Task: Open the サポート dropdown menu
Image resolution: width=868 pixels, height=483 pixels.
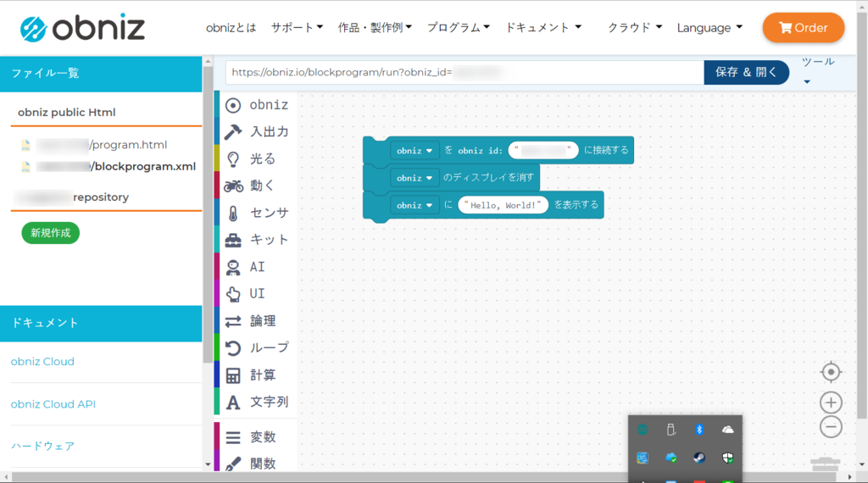Action: tap(297, 28)
